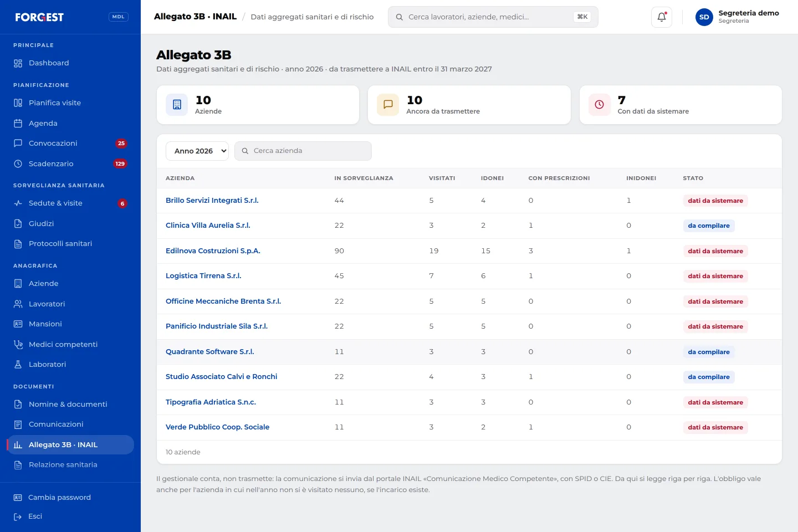Focus the global search field
The height and width of the screenshot is (532, 798).
click(493, 17)
